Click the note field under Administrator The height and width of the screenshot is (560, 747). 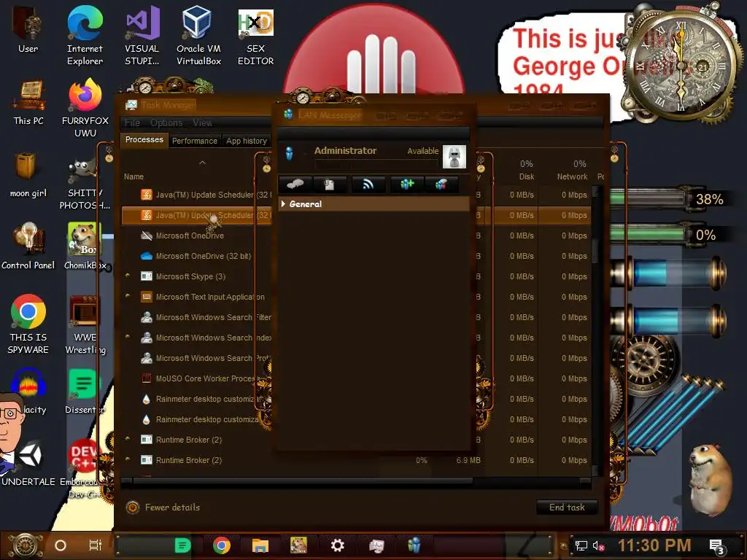(x=376, y=165)
